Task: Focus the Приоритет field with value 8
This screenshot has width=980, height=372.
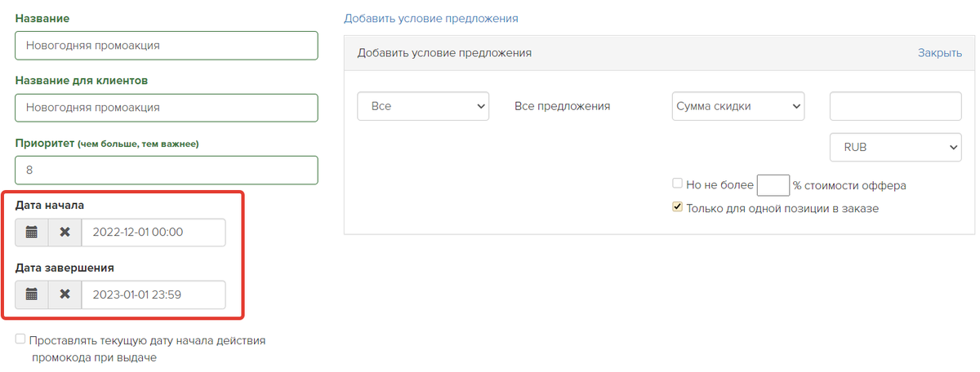Action: [167, 170]
